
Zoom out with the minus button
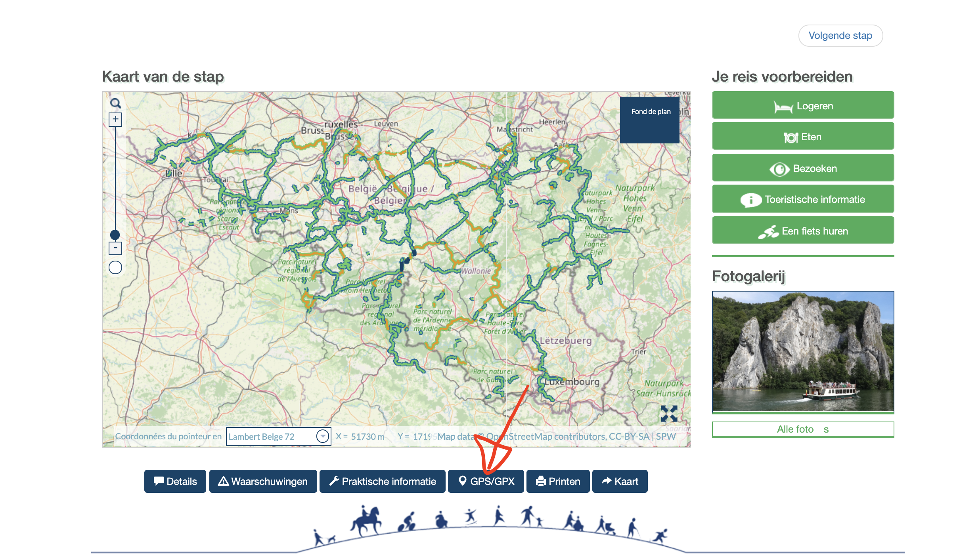(x=115, y=248)
